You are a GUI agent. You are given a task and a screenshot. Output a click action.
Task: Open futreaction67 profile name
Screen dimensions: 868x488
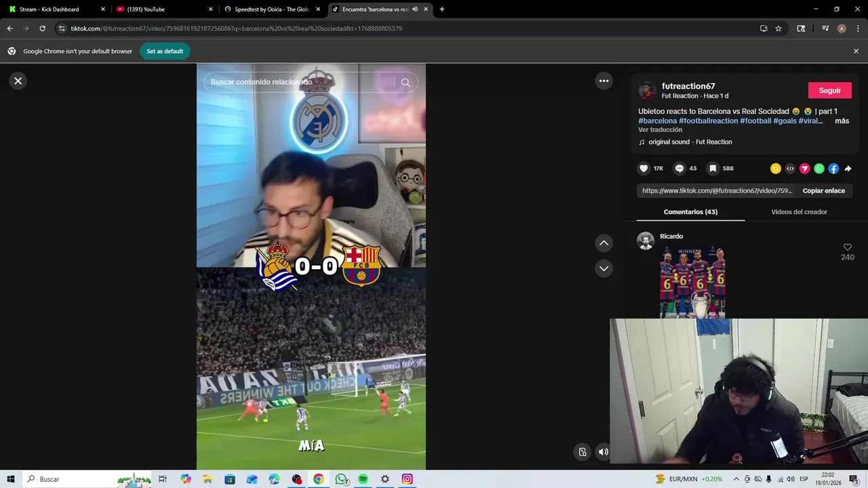click(x=688, y=86)
